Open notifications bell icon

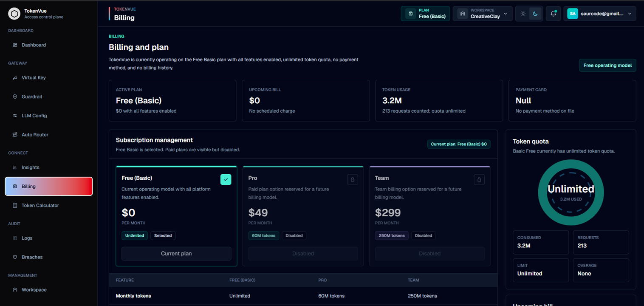[553, 14]
